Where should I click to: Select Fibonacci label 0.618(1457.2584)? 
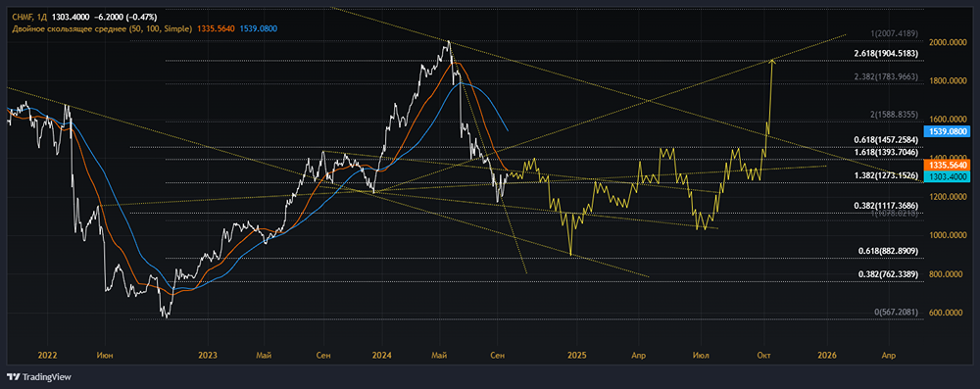tap(886, 140)
